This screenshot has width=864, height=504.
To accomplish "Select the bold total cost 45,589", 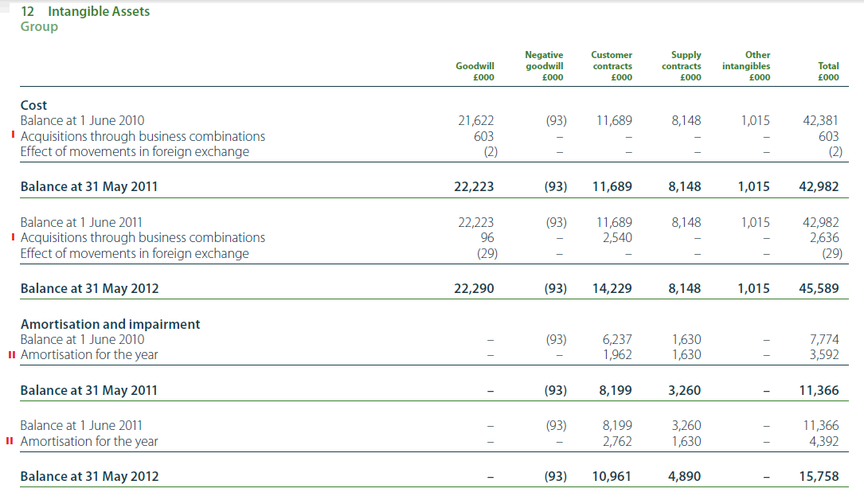I will 819,289.
